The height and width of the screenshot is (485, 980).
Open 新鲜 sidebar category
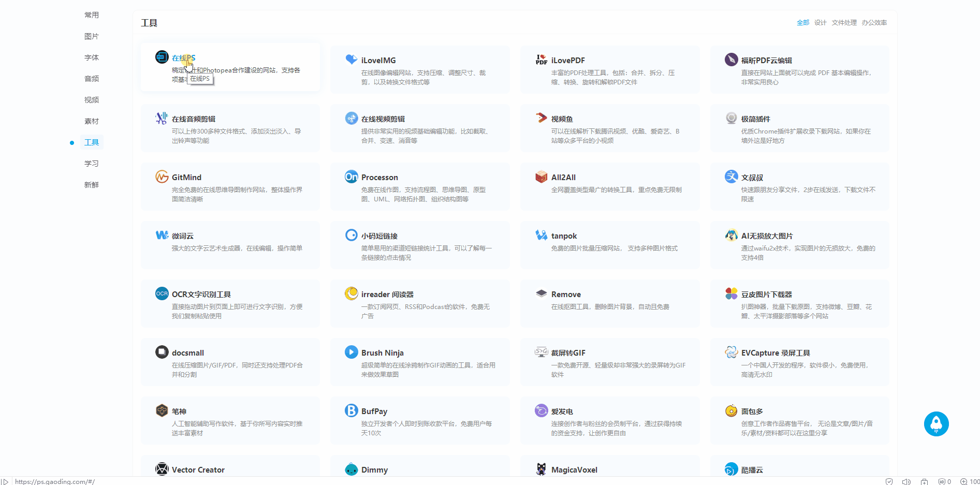pos(92,185)
